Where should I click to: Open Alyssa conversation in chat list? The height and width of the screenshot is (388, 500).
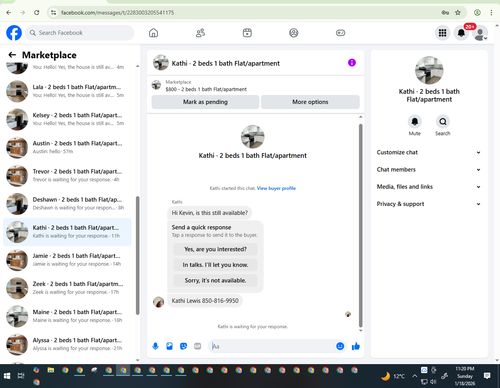68,344
